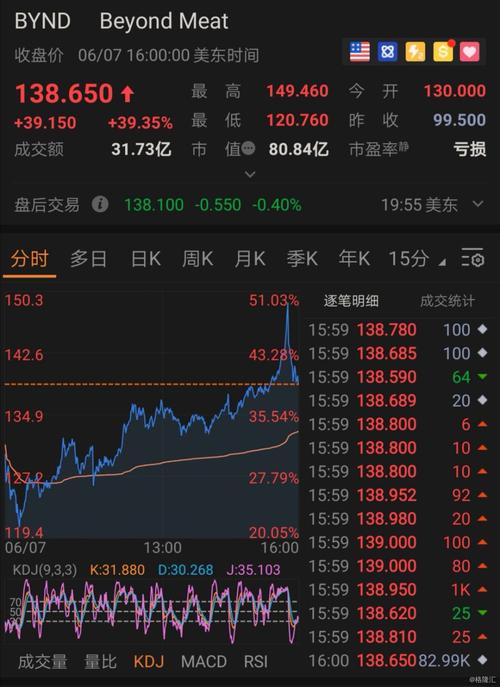Tap the closing price 138.650

point(64,93)
